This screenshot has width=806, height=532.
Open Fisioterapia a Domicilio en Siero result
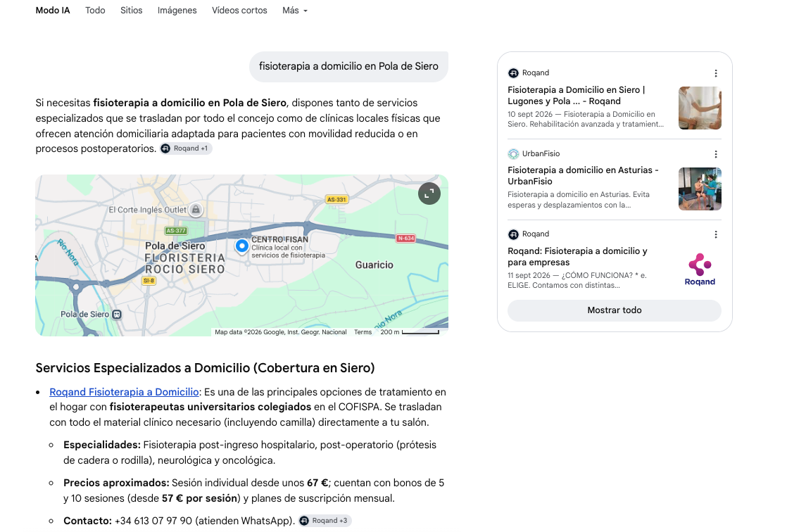point(577,95)
